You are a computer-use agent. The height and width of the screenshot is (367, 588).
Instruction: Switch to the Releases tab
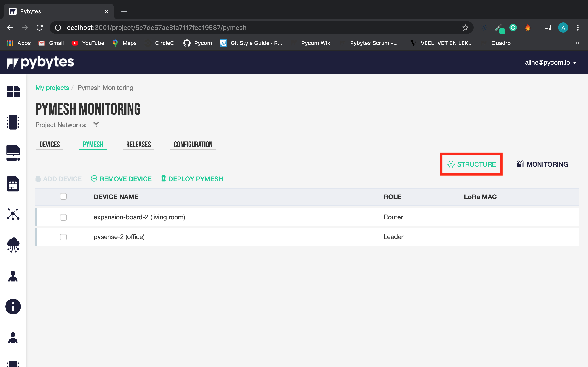tap(139, 145)
